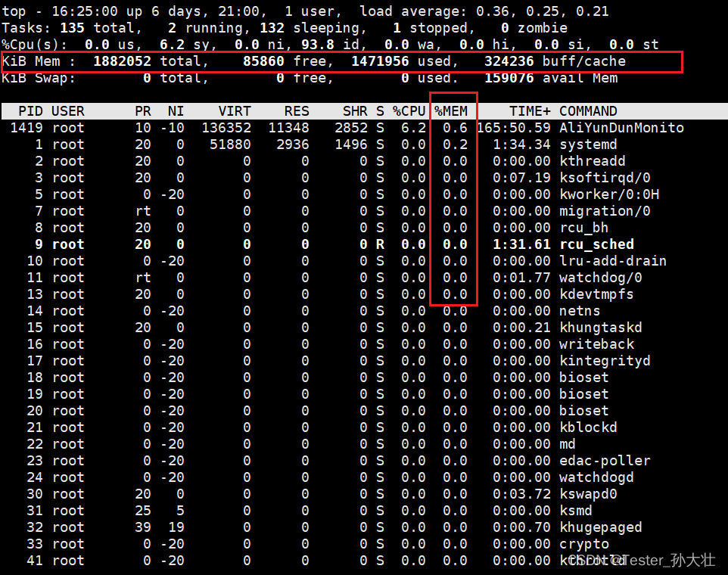This screenshot has width=728, height=575.
Task: Click the R state of rcu_sched
Action: click(380, 244)
